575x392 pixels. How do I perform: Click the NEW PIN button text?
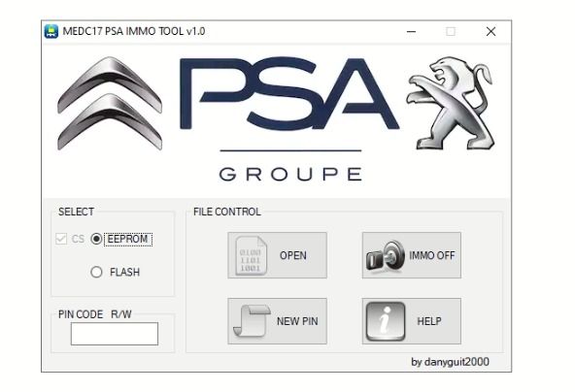click(297, 321)
